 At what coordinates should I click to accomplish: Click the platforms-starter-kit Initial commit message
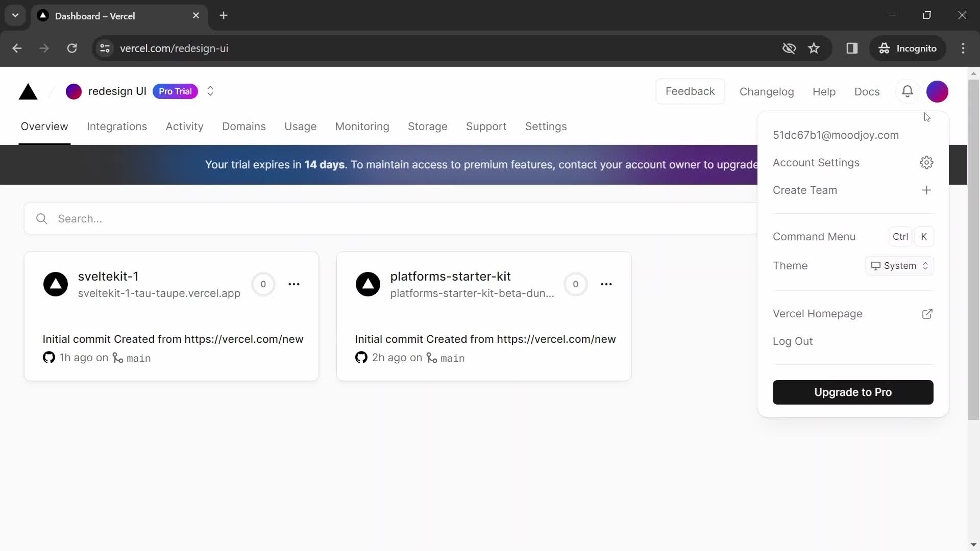point(485,339)
